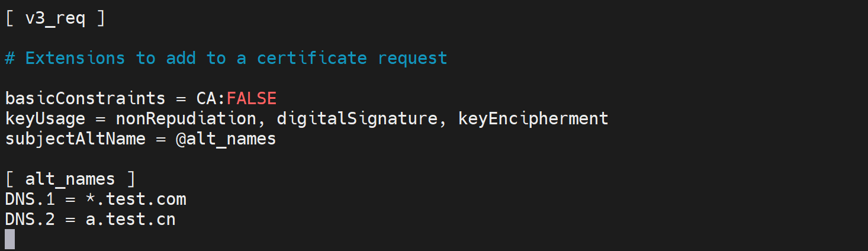Click the block cursor on the last line

9,239
